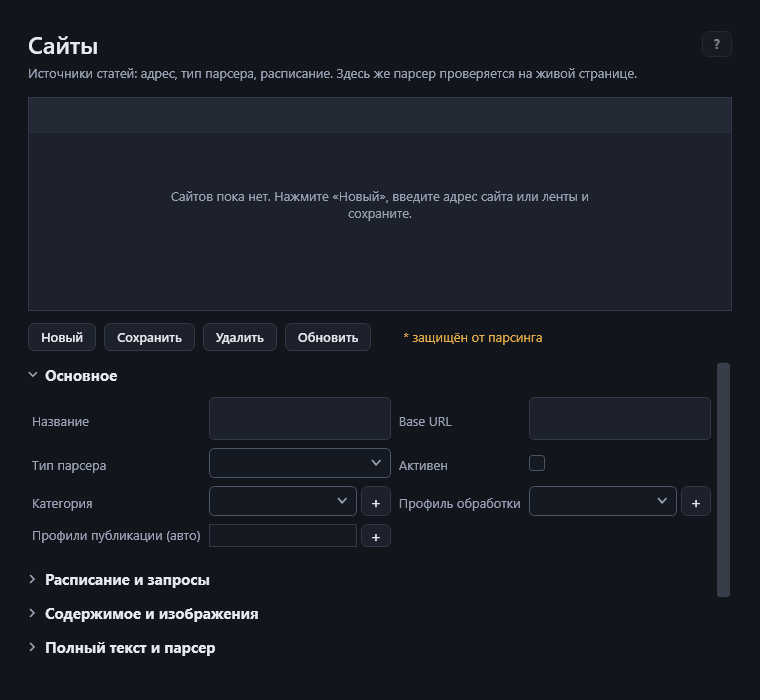
Task: Open the Категория dropdown
Action: pos(283,501)
